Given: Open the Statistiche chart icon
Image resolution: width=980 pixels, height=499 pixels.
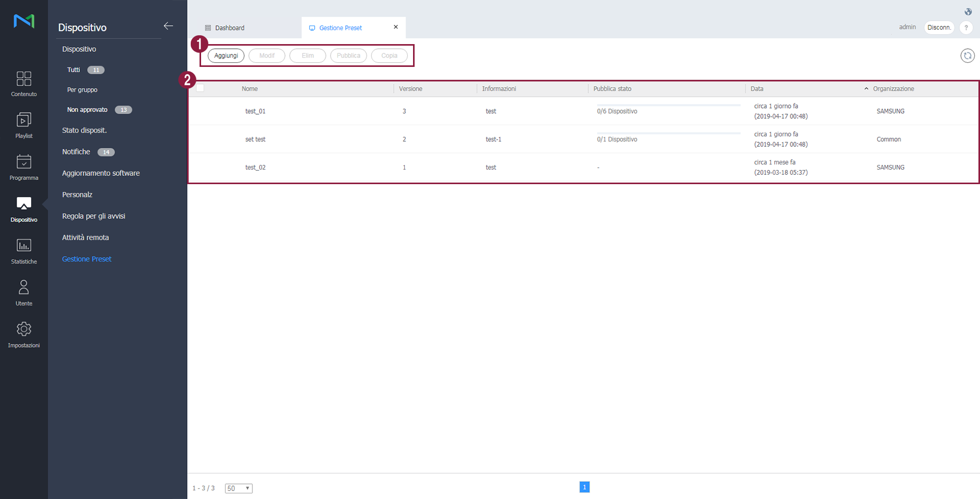Looking at the screenshot, I should (x=24, y=246).
